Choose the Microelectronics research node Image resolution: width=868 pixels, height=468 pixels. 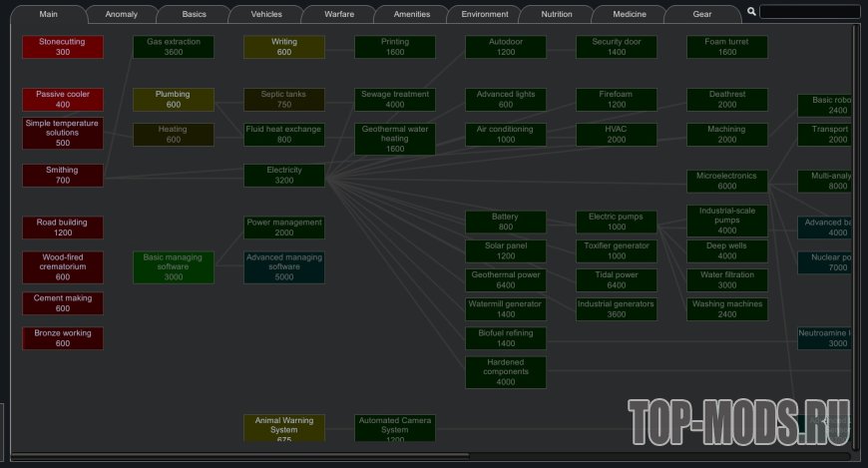tap(727, 181)
